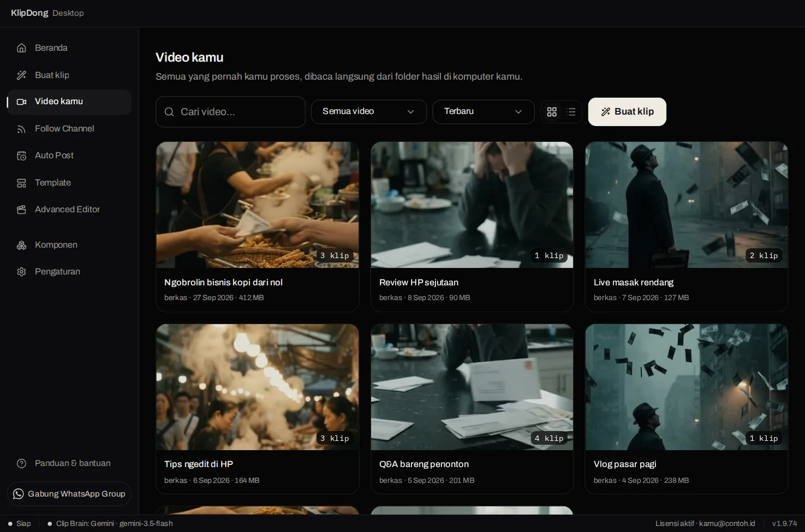
Task: Switch to grid view
Action: click(552, 112)
